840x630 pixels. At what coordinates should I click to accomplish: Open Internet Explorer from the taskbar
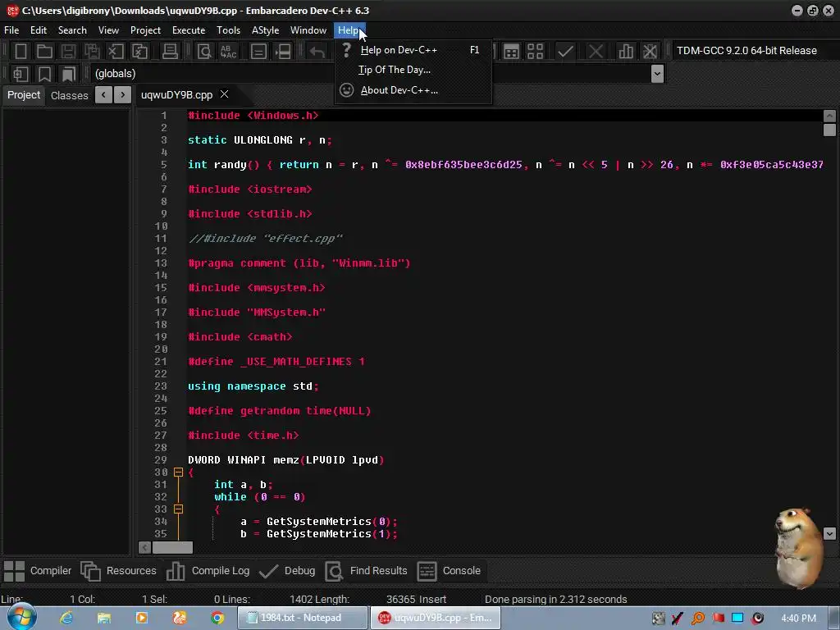click(x=66, y=618)
